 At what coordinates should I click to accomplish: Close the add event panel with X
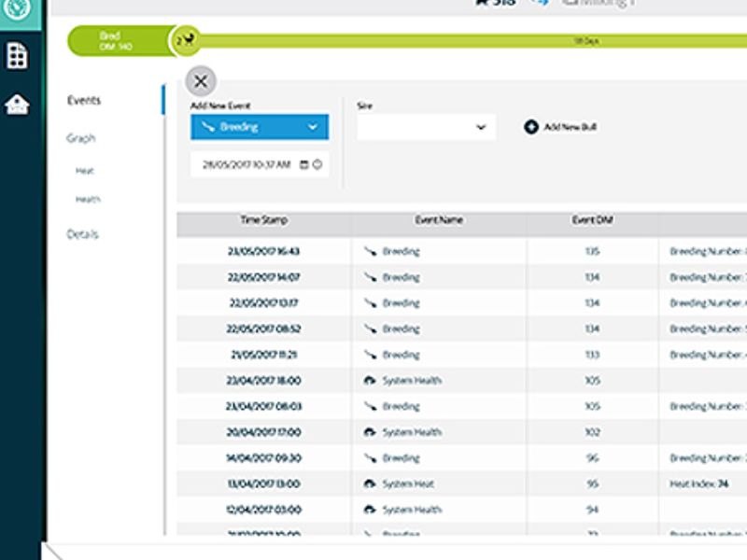[201, 80]
